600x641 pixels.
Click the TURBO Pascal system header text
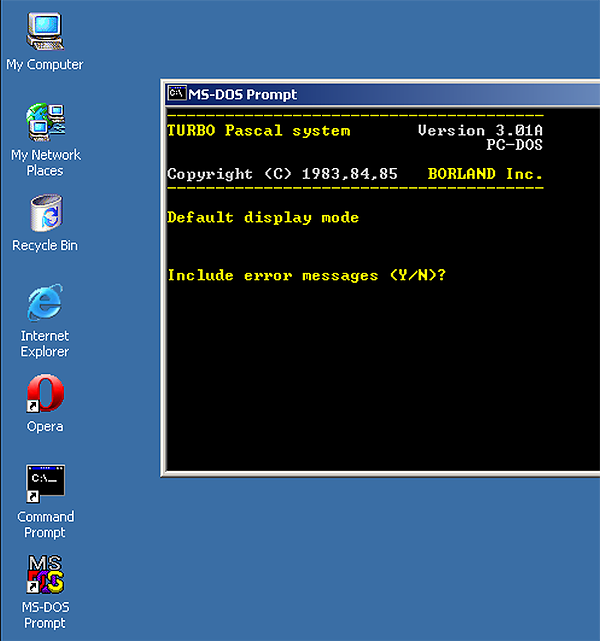point(259,130)
